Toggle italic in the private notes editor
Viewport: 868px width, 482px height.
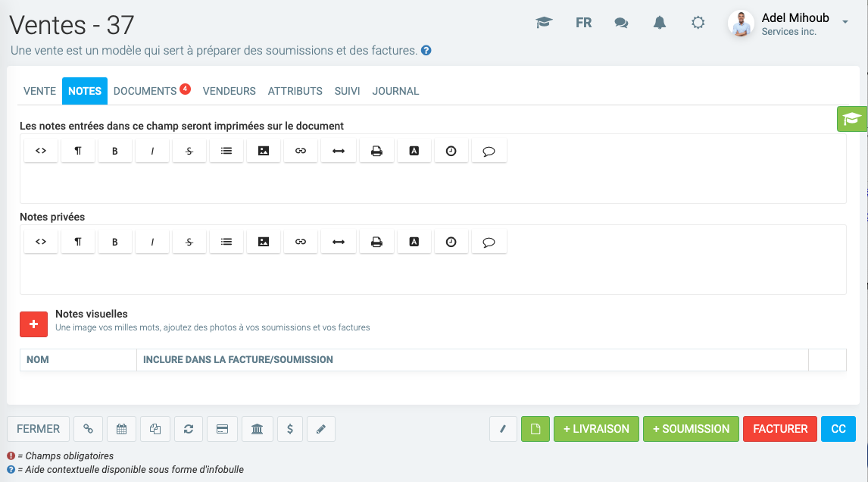coord(152,242)
